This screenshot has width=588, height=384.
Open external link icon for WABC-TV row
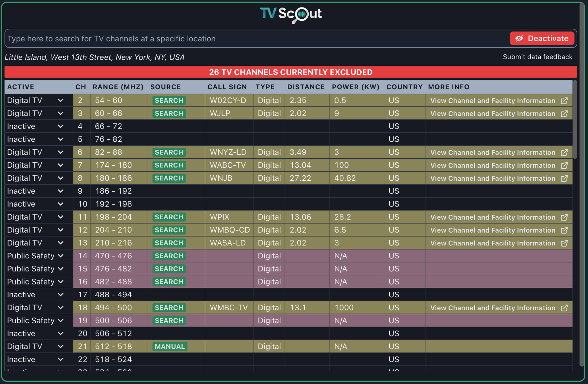(x=564, y=165)
